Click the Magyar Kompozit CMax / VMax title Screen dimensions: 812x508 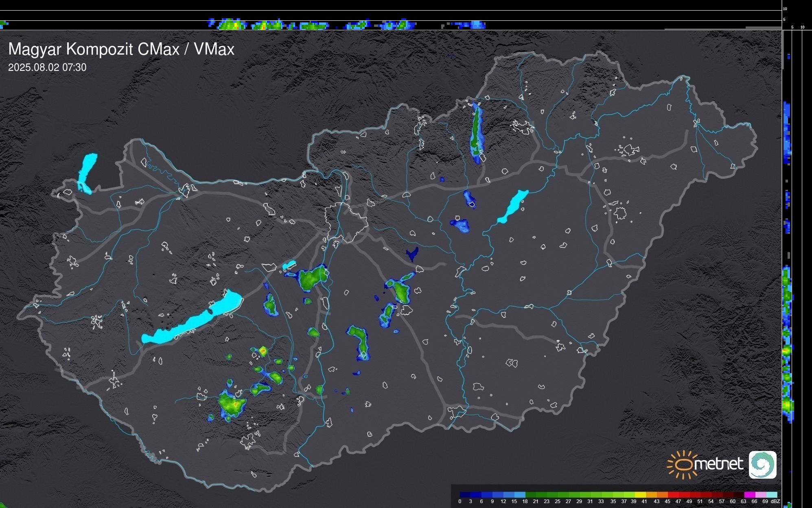(121, 49)
